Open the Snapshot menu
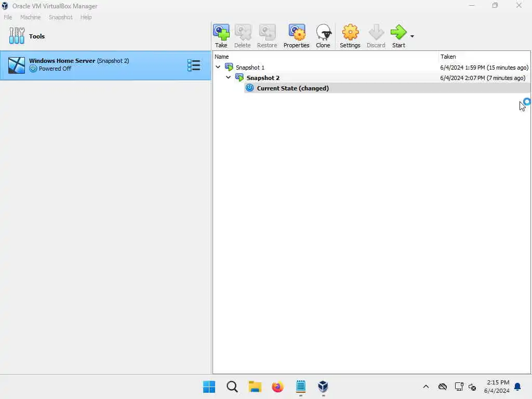 tap(61, 17)
